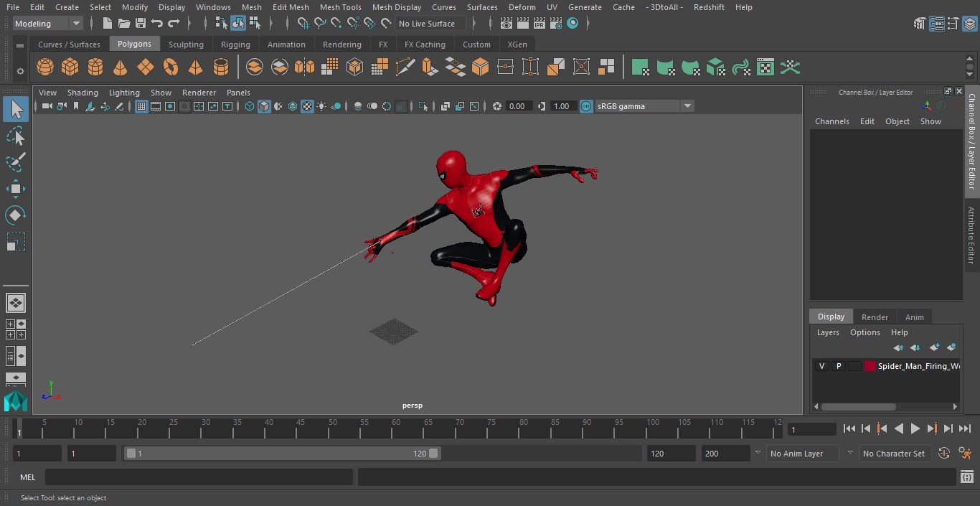Select the Lasso tool in toolbox
Screen dimensions: 980x506
(x=16, y=136)
